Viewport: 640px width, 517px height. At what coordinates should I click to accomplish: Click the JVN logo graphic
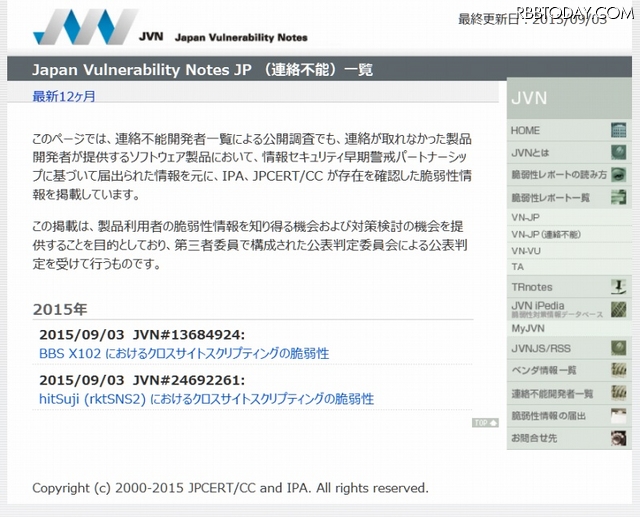click(85, 27)
